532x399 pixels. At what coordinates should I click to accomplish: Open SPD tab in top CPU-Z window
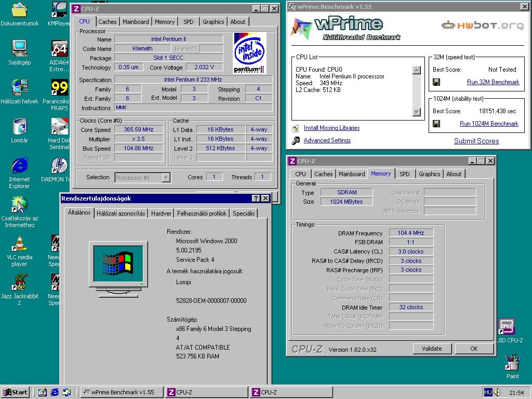pyautogui.click(x=189, y=22)
